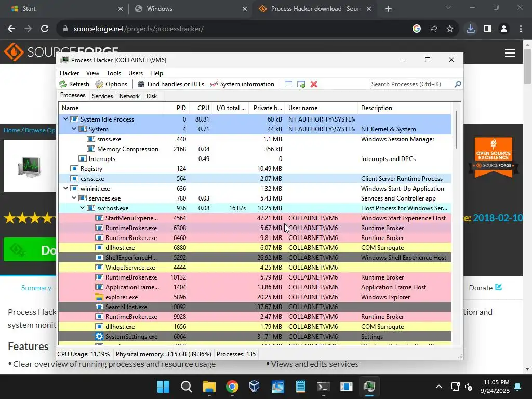Switch to the Disk tab
Image resolution: width=532 pixels, height=399 pixels.
[x=152, y=96]
